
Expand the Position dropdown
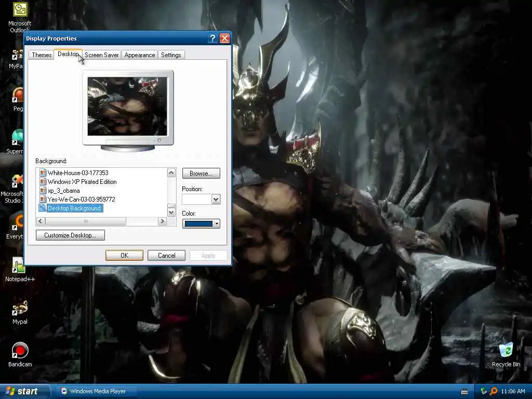click(216, 199)
